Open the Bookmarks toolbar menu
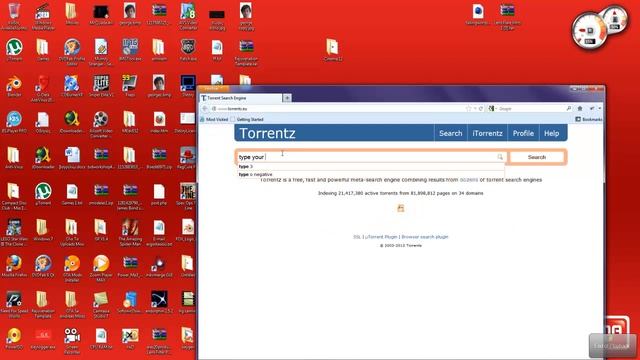Screen dimensions: 640x360 tap(589, 119)
